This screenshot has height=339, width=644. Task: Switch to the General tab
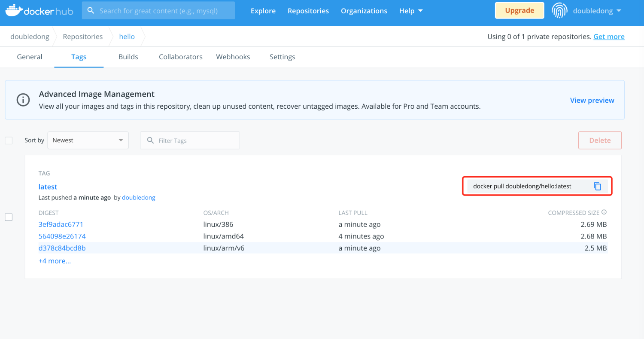point(30,57)
